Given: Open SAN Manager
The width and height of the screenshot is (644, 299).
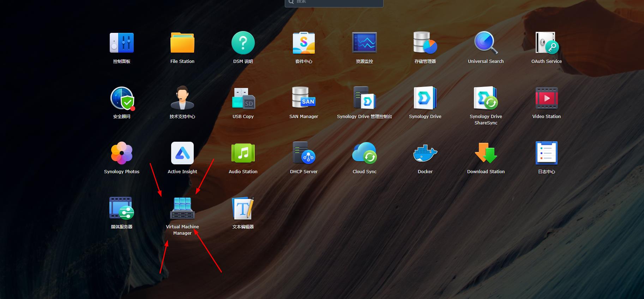Looking at the screenshot, I should (x=303, y=98).
